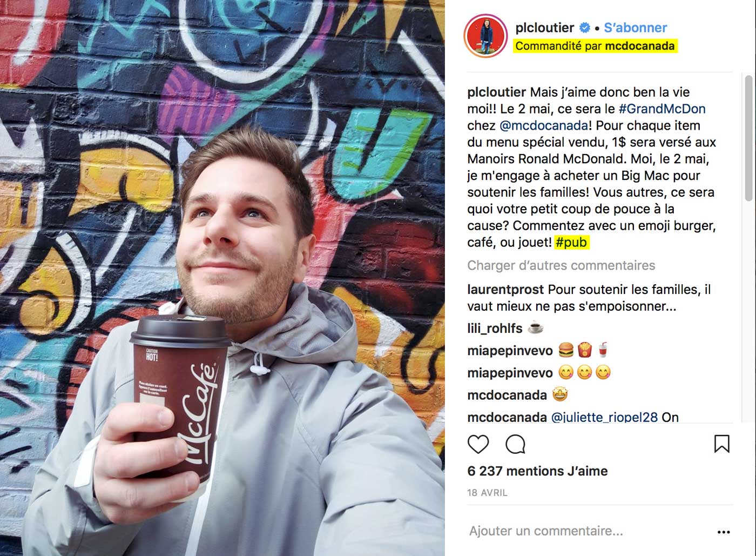
Task: Open laurentprost commenter profile
Action: pos(506,290)
